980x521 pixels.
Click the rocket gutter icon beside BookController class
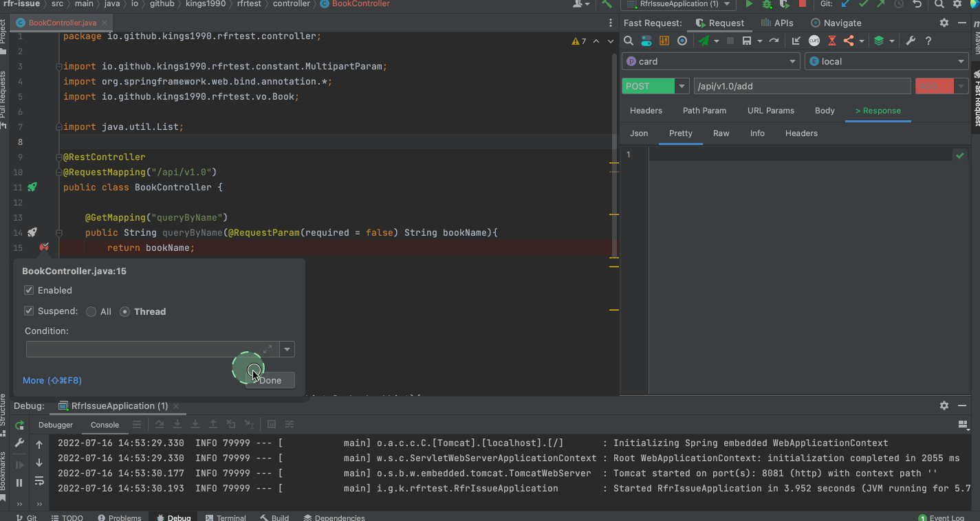pyautogui.click(x=32, y=187)
